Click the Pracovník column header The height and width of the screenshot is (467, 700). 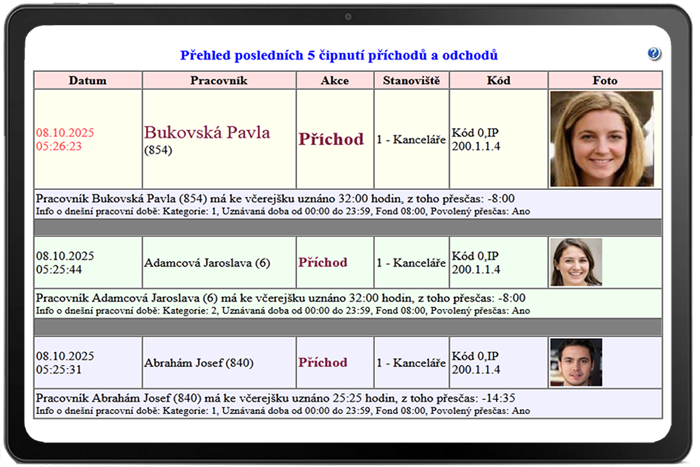point(218,80)
